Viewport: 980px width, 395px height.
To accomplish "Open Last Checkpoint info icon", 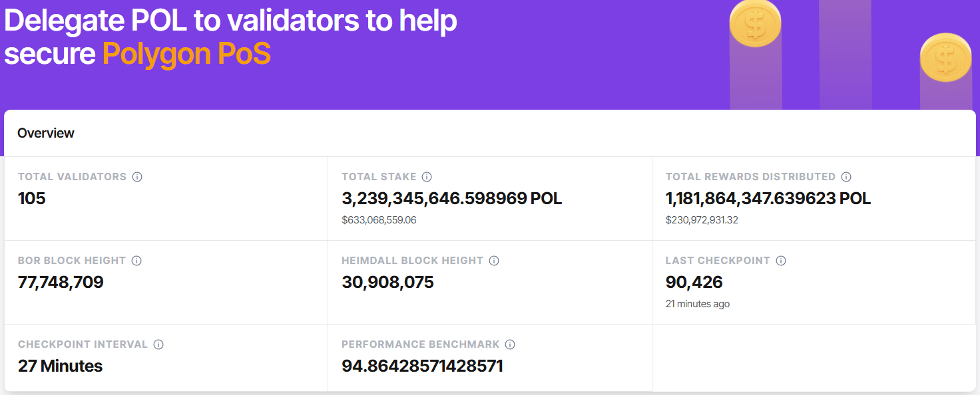I will tap(781, 261).
